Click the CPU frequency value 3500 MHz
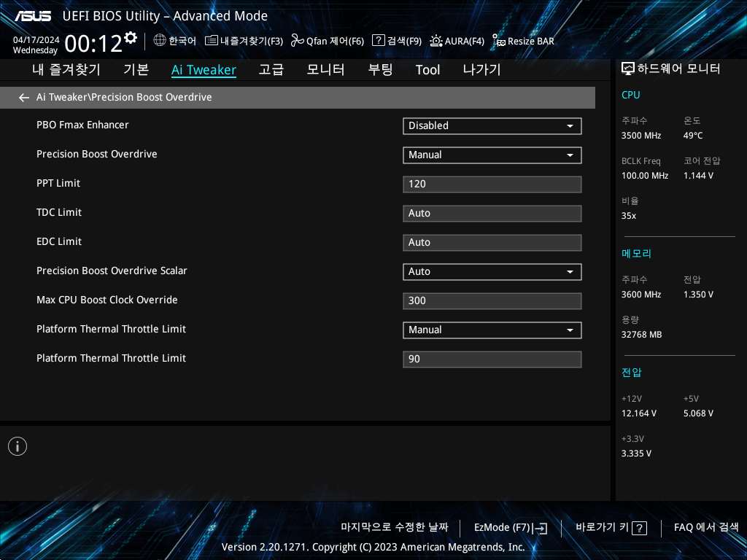This screenshot has width=747, height=560. pos(640,136)
